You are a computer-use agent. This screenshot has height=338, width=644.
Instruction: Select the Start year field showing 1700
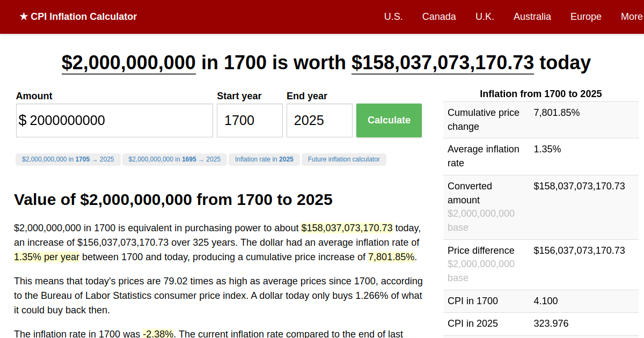(250, 120)
